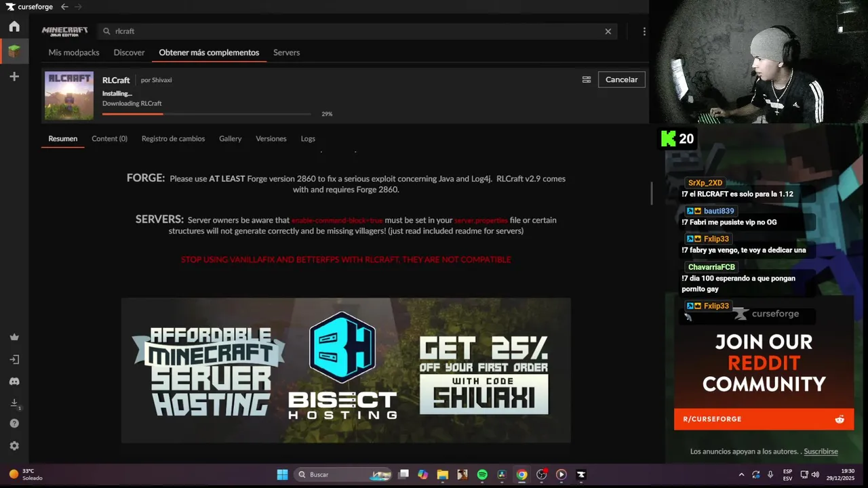Switch to Discover tab

tap(129, 52)
